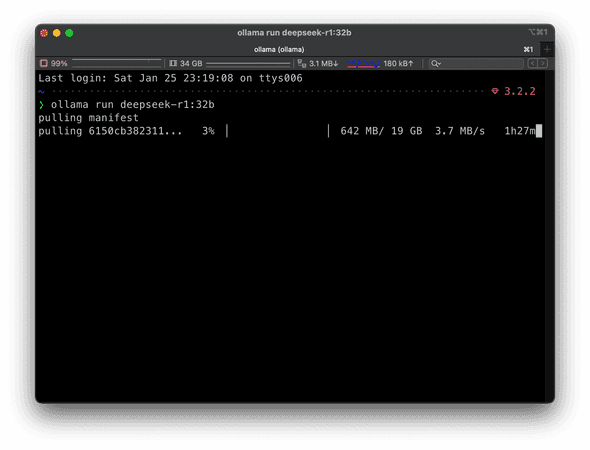Click the red Ruby gem icon
590x450 pixels.
coord(495,91)
